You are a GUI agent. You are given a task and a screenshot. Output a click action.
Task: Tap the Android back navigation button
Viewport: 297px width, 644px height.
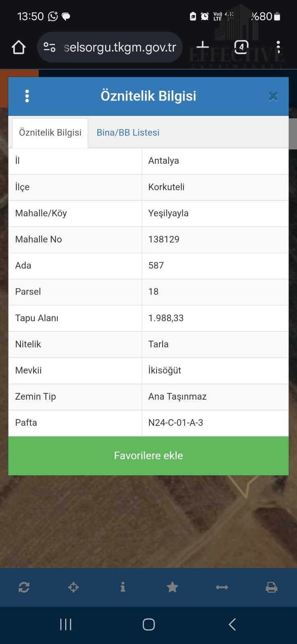point(232,624)
